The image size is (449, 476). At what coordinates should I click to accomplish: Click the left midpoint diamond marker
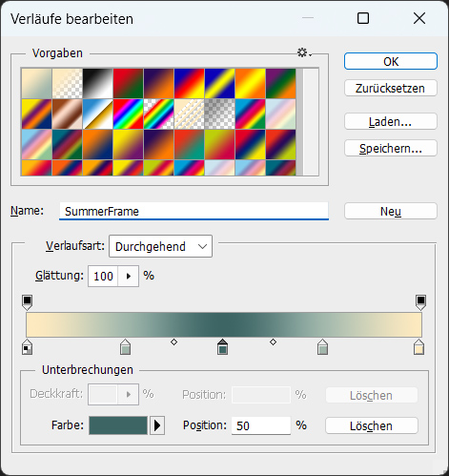pos(173,342)
